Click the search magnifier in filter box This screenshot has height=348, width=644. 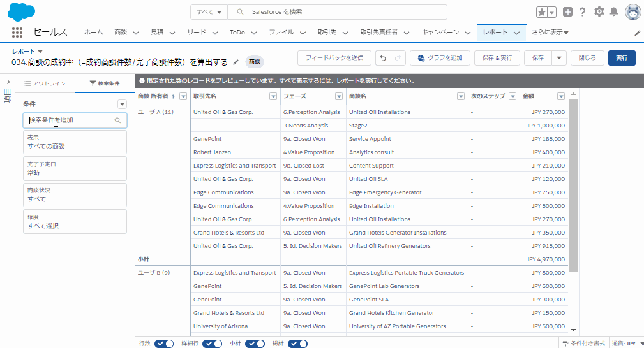(117, 120)
